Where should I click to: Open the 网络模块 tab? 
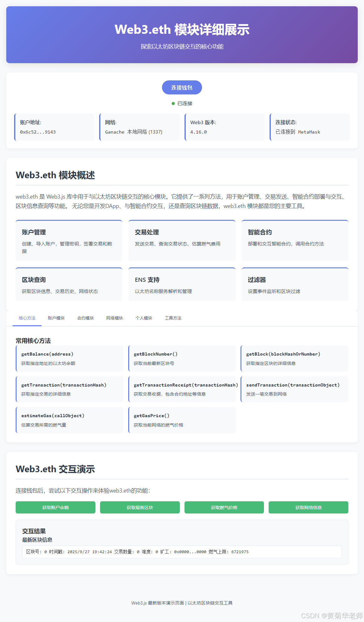[x=114, y=318]
